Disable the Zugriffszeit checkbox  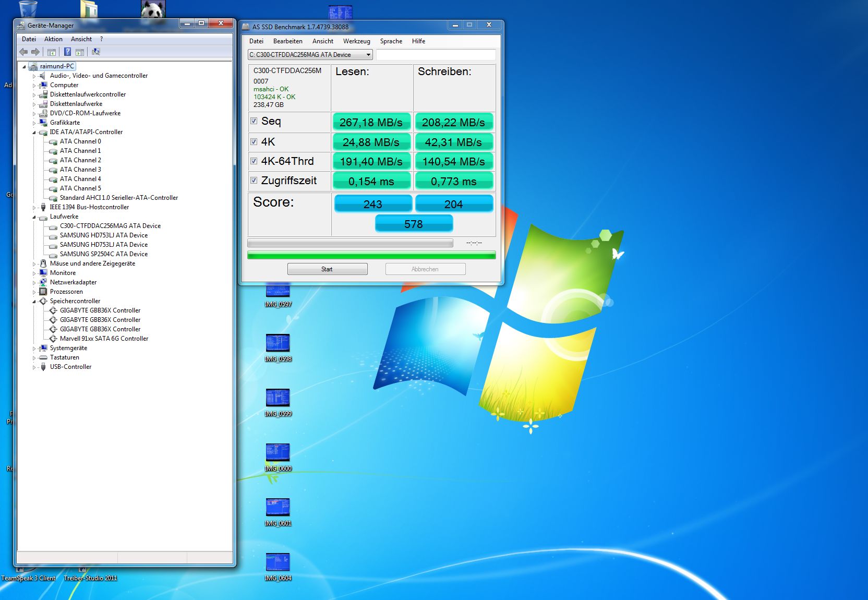[254, 181]
